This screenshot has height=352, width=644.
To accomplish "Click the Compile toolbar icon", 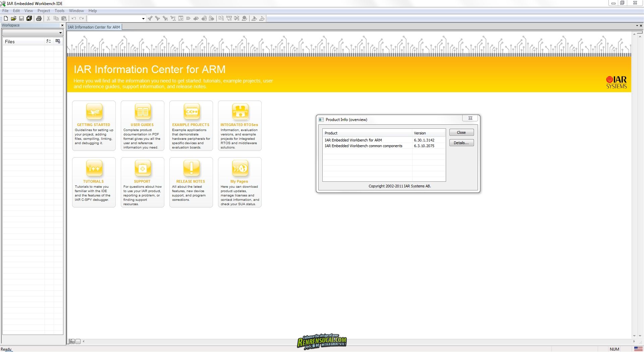I will (x=221, y=18).
